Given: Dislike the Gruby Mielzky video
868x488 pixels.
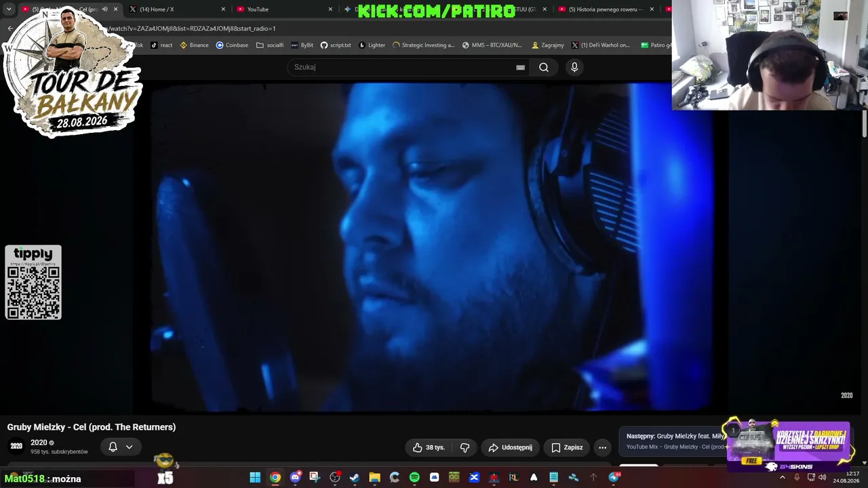Looking at the screenshot, I should [465, 447].
